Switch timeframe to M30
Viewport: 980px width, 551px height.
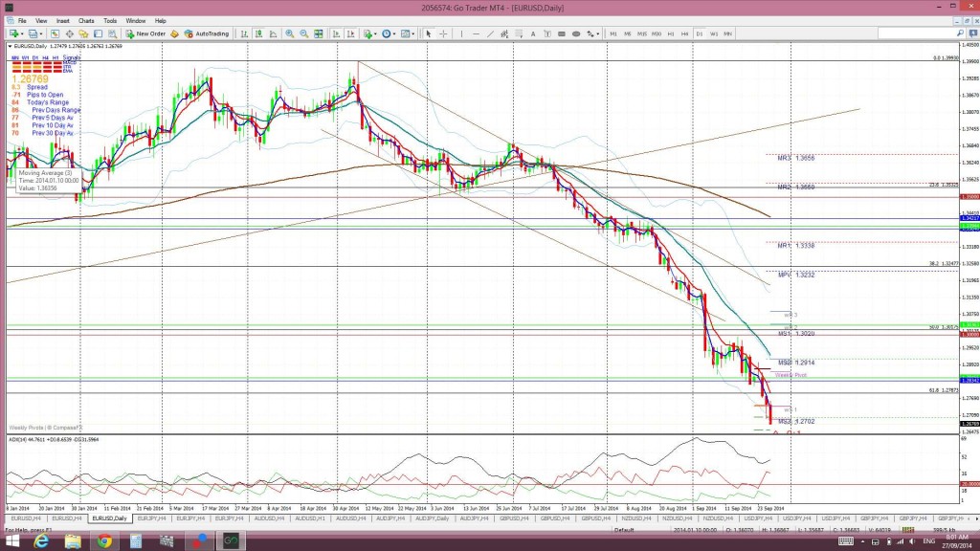coord(657,33)
